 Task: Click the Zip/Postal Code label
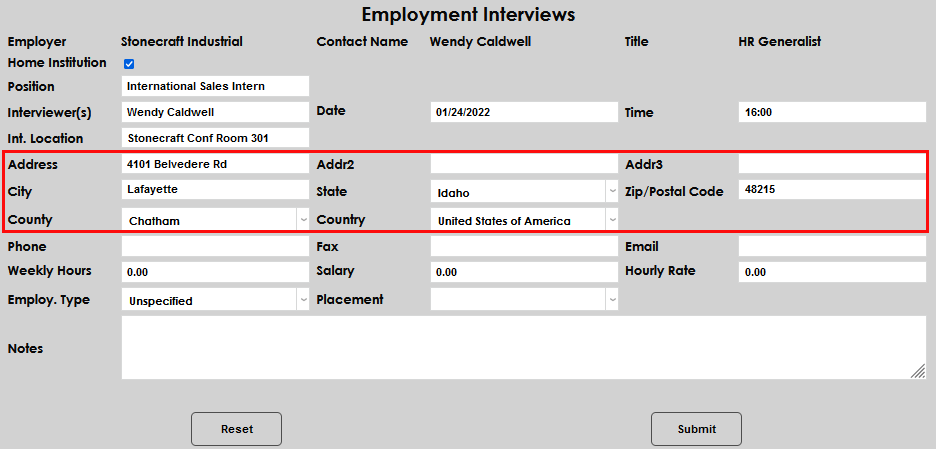pos(674,192)
